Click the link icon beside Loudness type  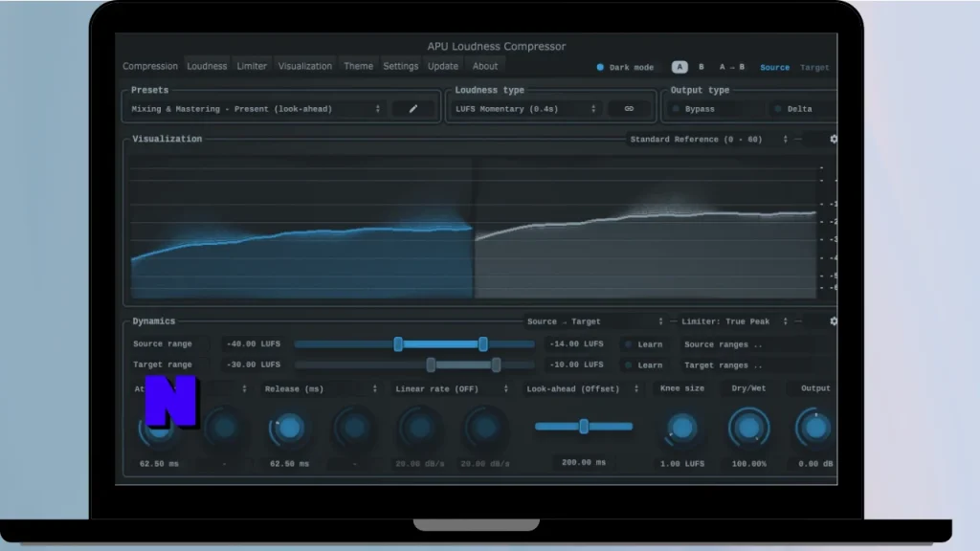(629, 109)
